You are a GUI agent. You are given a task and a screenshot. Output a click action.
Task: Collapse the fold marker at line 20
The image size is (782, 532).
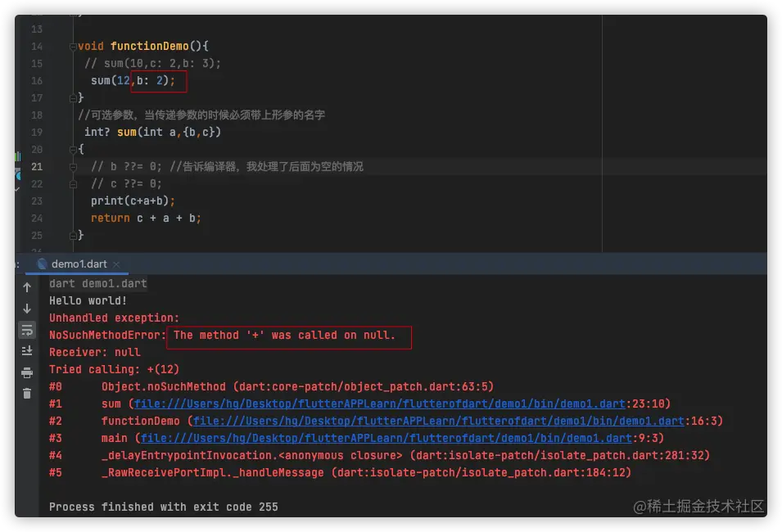click(x=73, y=149)
